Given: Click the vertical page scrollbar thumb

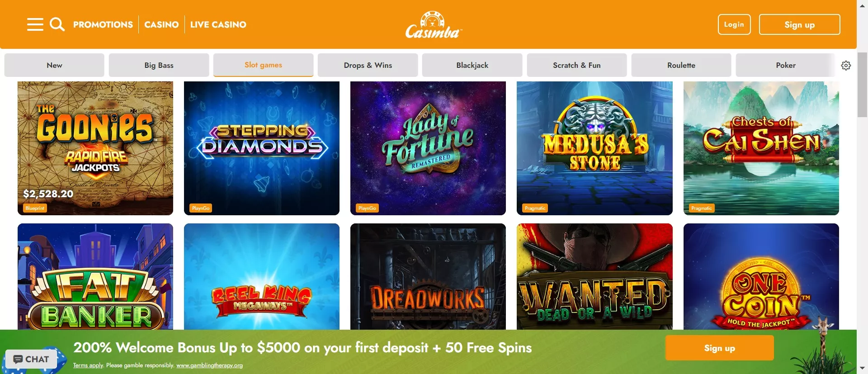Looking at the screenshot, I should (862, 85).
